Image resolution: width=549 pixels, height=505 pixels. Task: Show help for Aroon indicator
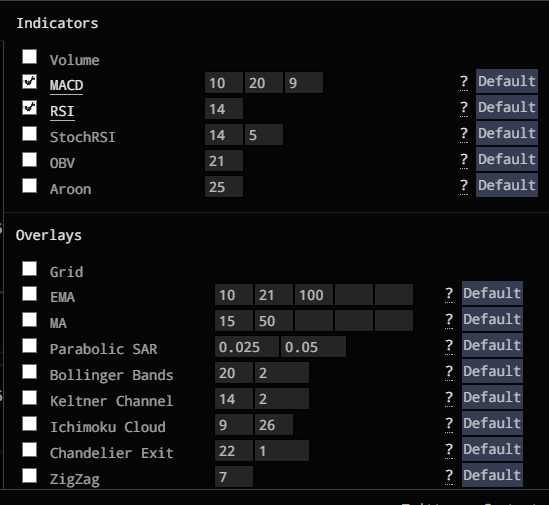click(x=464, y=186)
